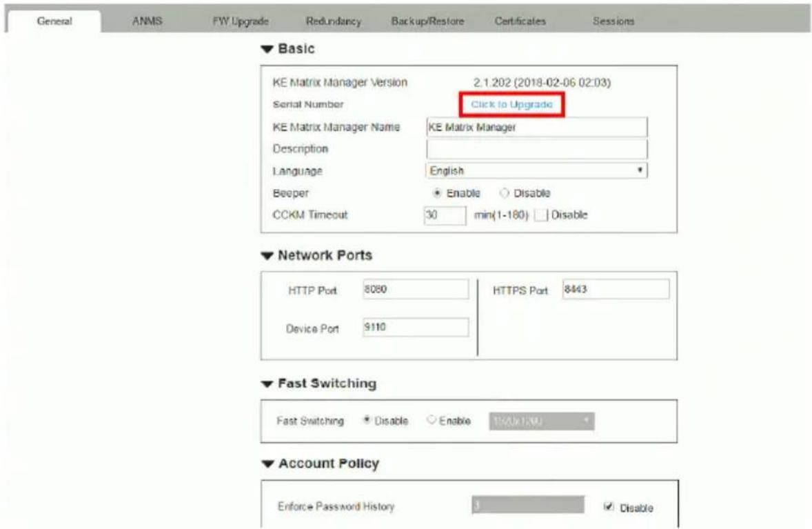Switch to the Certificates tab
Image resolution: width=812 pixels, height=529 pixels.
[x=520, y=21]
